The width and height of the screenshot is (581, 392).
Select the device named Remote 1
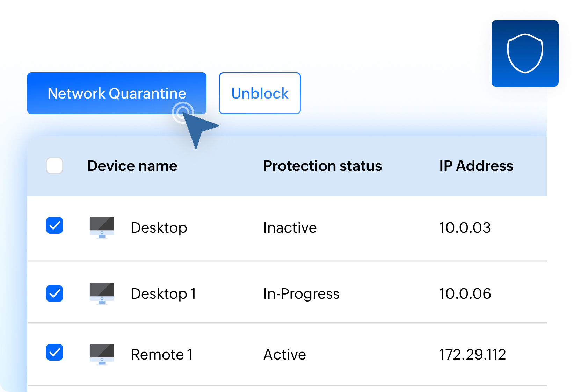click(x=162, y=354)
